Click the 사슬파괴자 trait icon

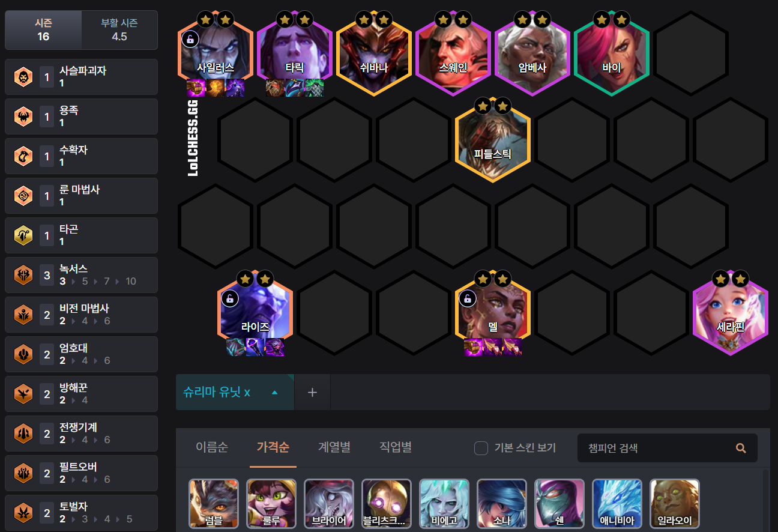tap(23, 77)
